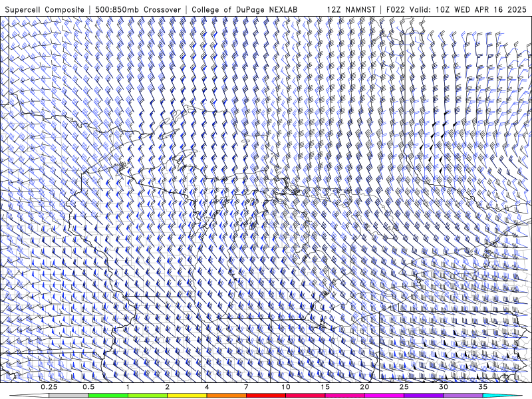This screenshot has width=532, height=399.
Task: Click the legend value 15
Action: [x=325, y=387]
